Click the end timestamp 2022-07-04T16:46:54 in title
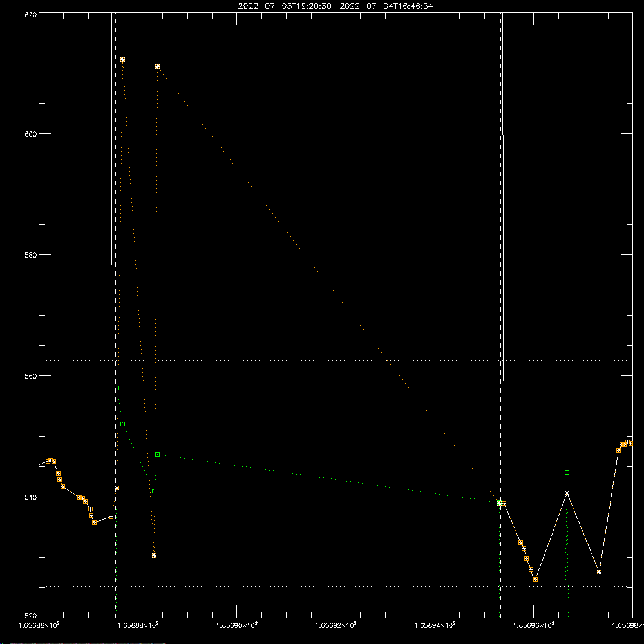 [x=386, y=6]
